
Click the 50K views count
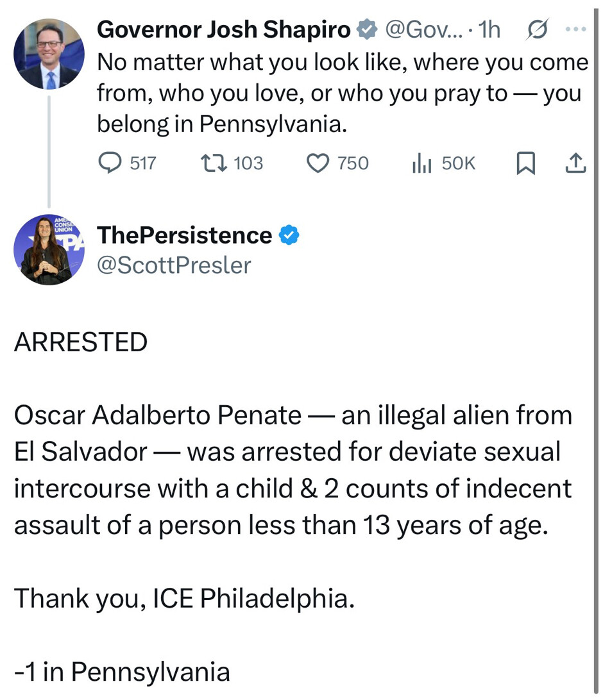click(x=458, y=163)
